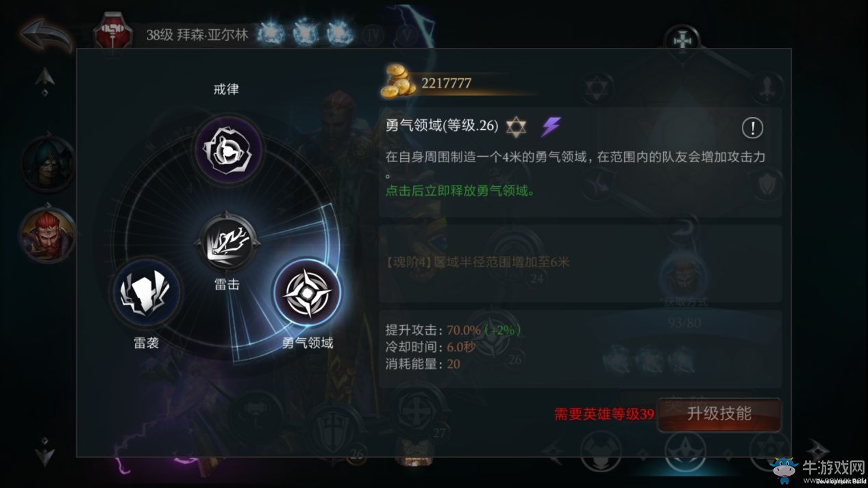Click the up arrow above hero list
Image resolution: width=868 pixels, height=488 pixels.
(45, 80)
